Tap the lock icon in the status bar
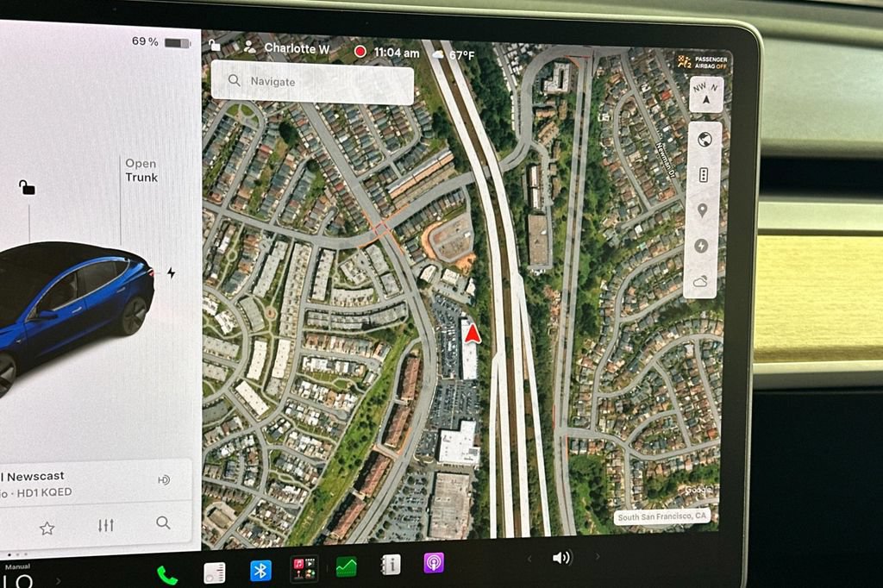 (215, 45)
